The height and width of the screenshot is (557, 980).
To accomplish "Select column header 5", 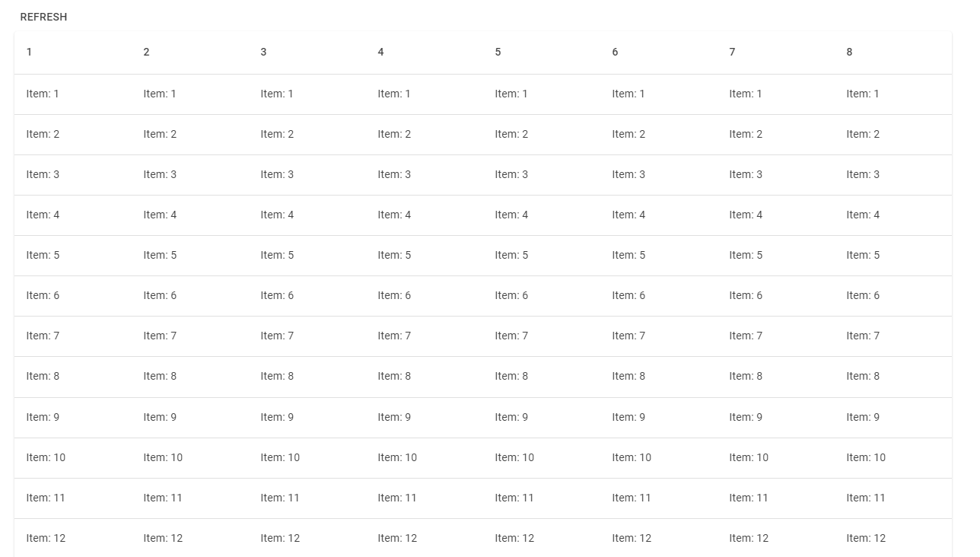I will [x=498, y=52].
